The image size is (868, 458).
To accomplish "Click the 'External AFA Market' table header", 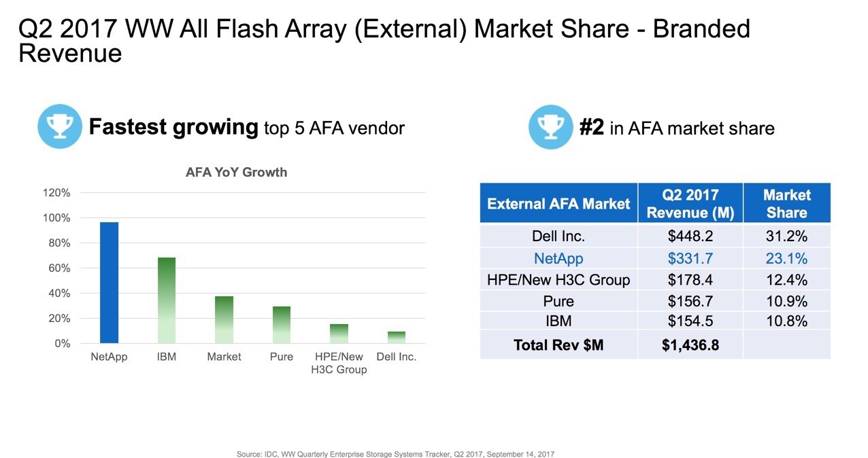I will (x=558, y=203).
